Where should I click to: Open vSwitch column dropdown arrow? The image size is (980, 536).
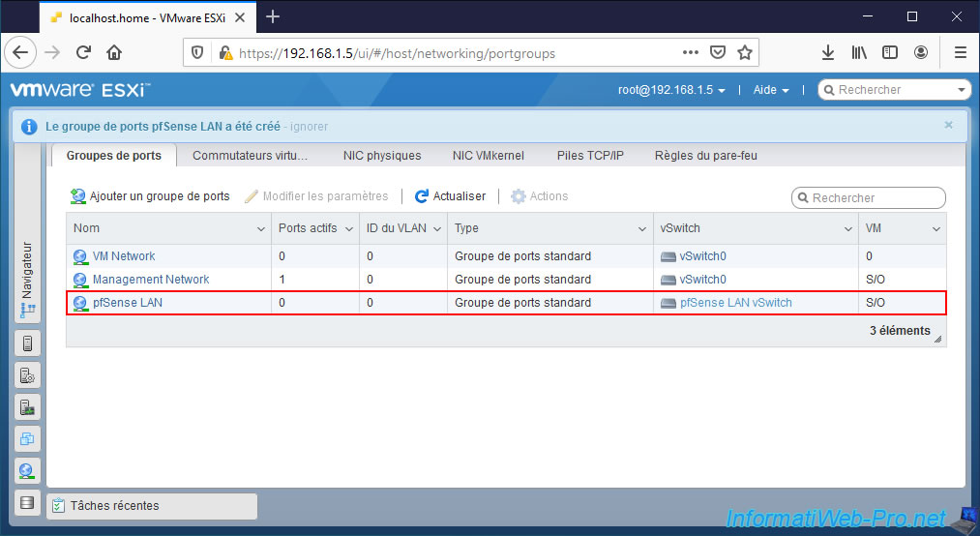pos(848,229)
